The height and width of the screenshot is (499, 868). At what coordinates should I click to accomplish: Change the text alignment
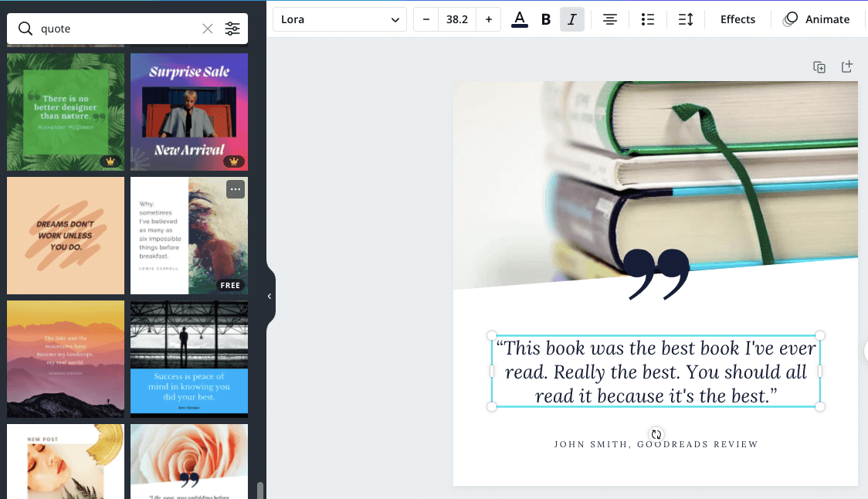pyautogui.click(x=610, y=19)
